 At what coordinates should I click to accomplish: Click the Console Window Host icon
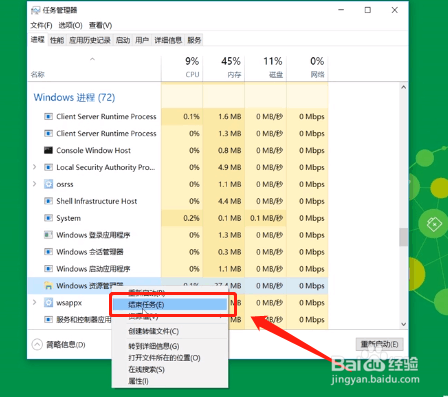48,150
